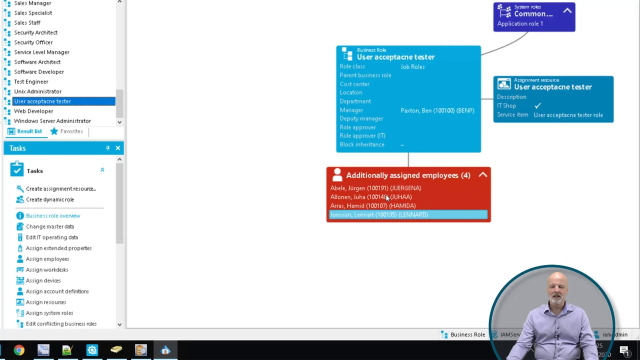This screenshot has height=360, width=640.
Task: Open Security Architect role
Action: point(36,33)
